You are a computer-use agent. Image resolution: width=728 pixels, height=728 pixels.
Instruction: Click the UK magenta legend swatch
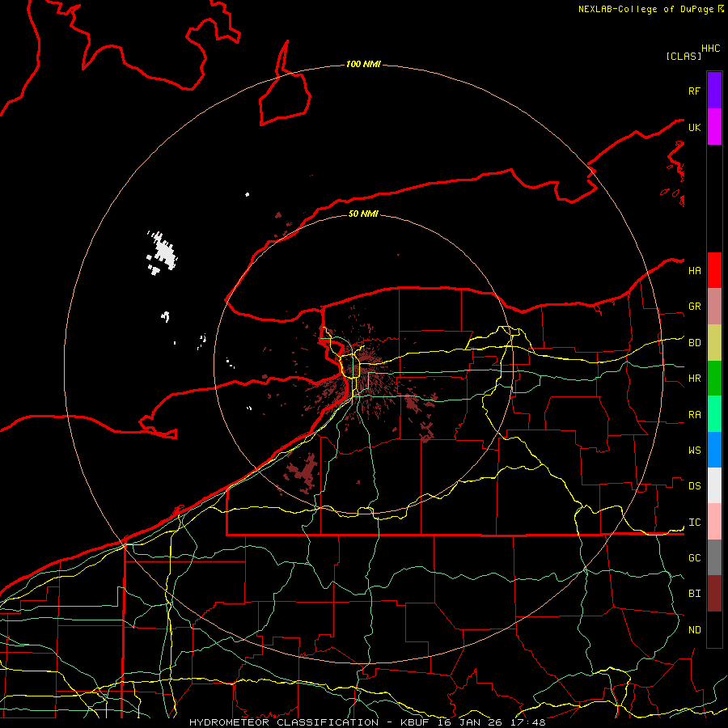click(714, 127)
